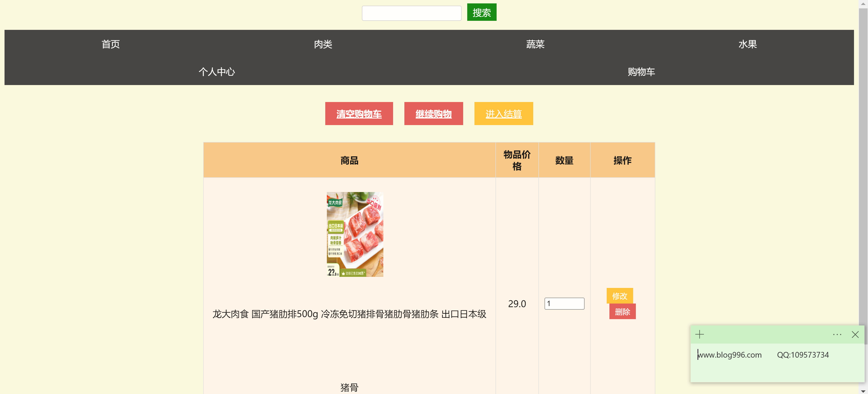Open 个人中心 personal center
868x394 pixels.
217,71
